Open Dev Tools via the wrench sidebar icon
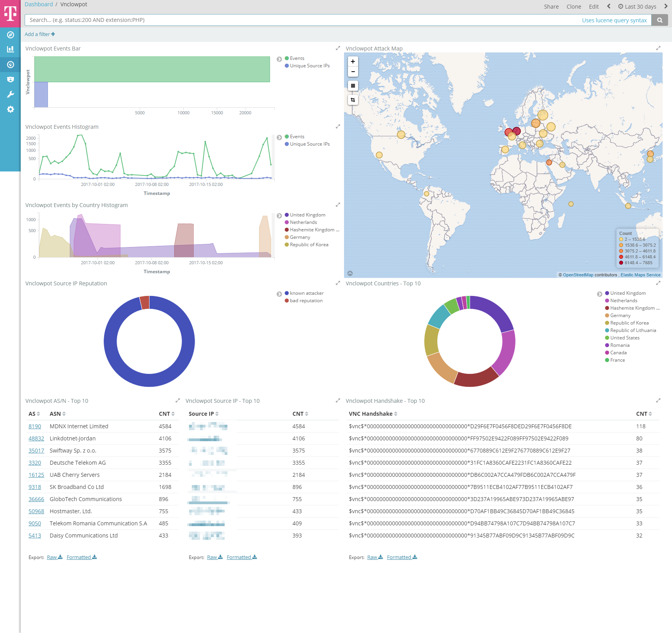Screen dimensions: 672x633 point(11,94)
